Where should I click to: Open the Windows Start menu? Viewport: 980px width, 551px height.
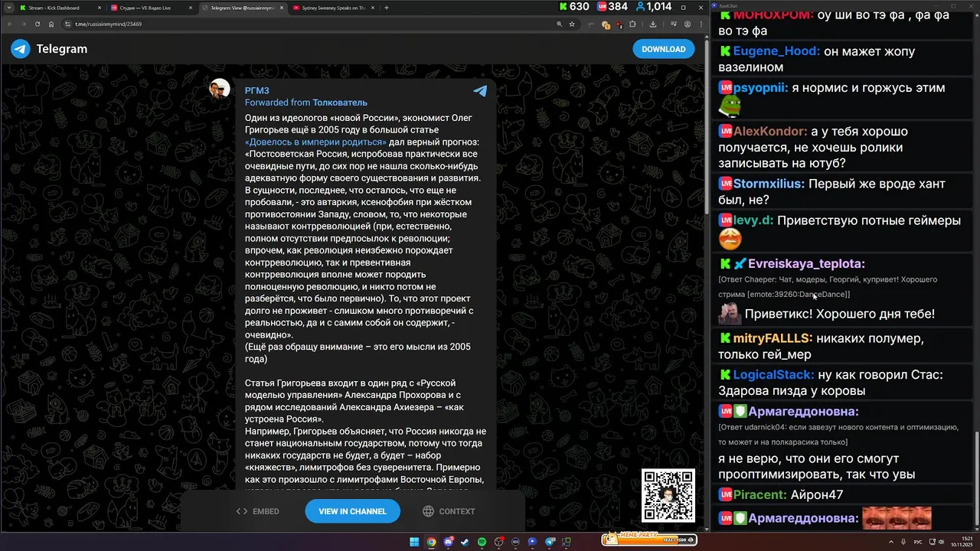pyautogui.click(x=414, y=541)
